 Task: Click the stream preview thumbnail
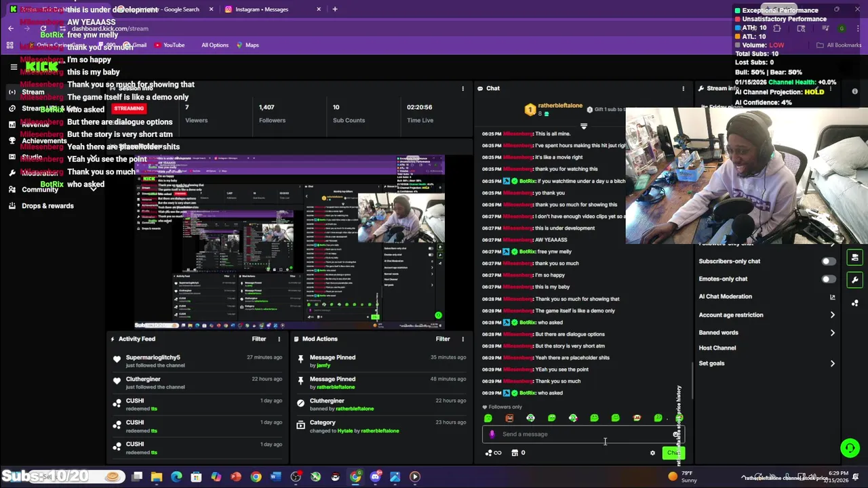[x=290, y=242]
